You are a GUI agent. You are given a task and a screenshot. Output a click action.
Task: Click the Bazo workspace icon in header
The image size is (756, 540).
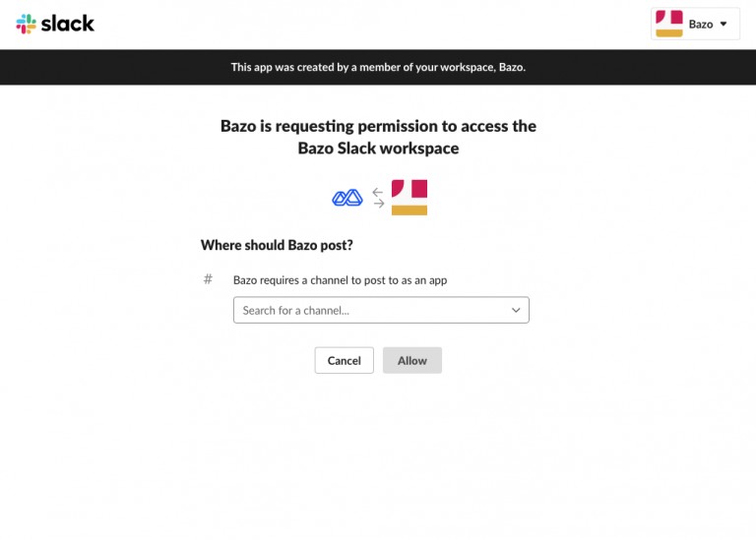click(x=669, y=24)
